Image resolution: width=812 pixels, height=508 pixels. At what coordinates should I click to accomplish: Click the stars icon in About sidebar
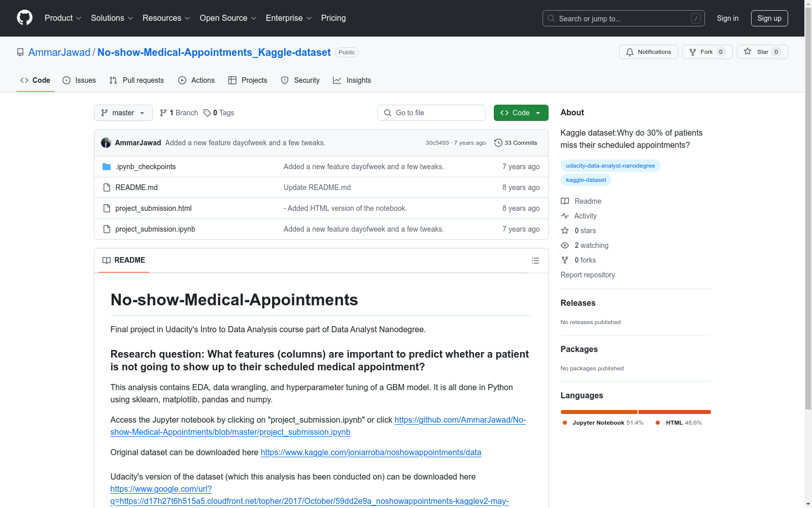tap(565, 231)
